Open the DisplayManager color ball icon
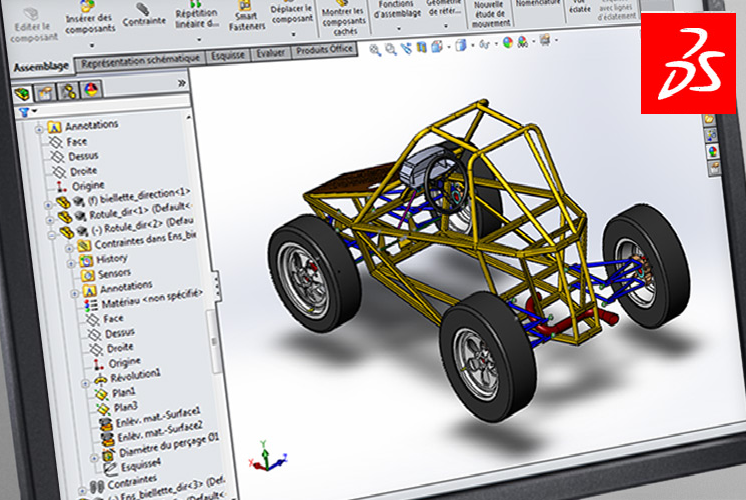 (x=90, y=91)
